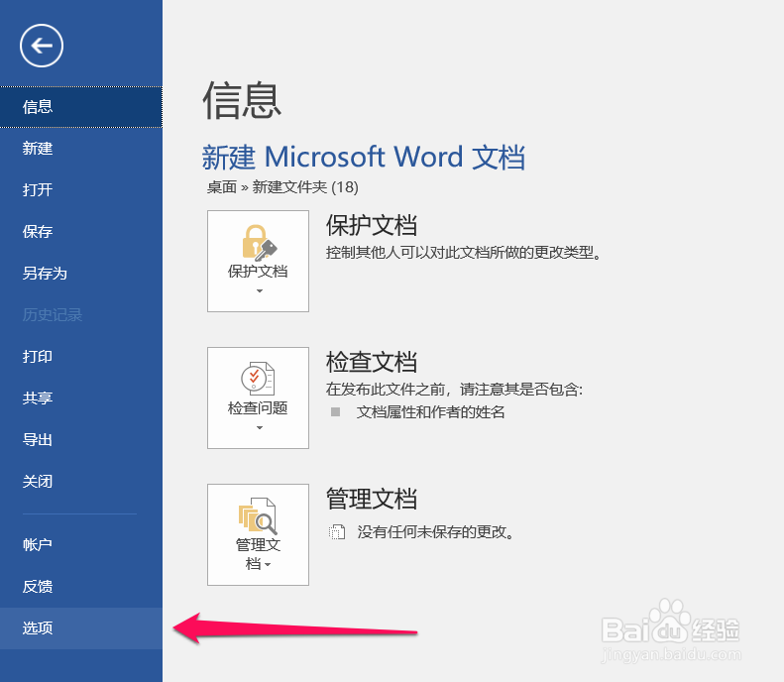Click the 控制其他人可以对此文档 description text
784x682 pixels.
pos(464,253)
